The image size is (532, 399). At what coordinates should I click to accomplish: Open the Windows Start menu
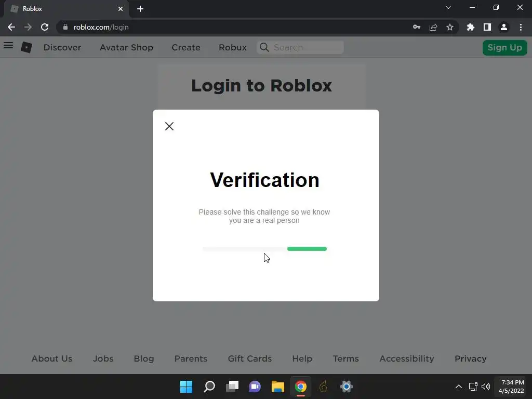pos(186,387)
